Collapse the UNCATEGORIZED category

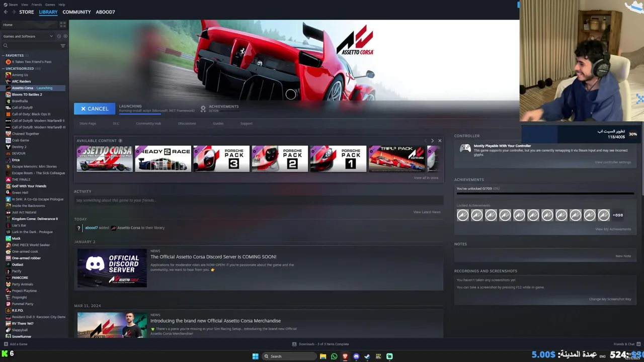tap(4, 68)
